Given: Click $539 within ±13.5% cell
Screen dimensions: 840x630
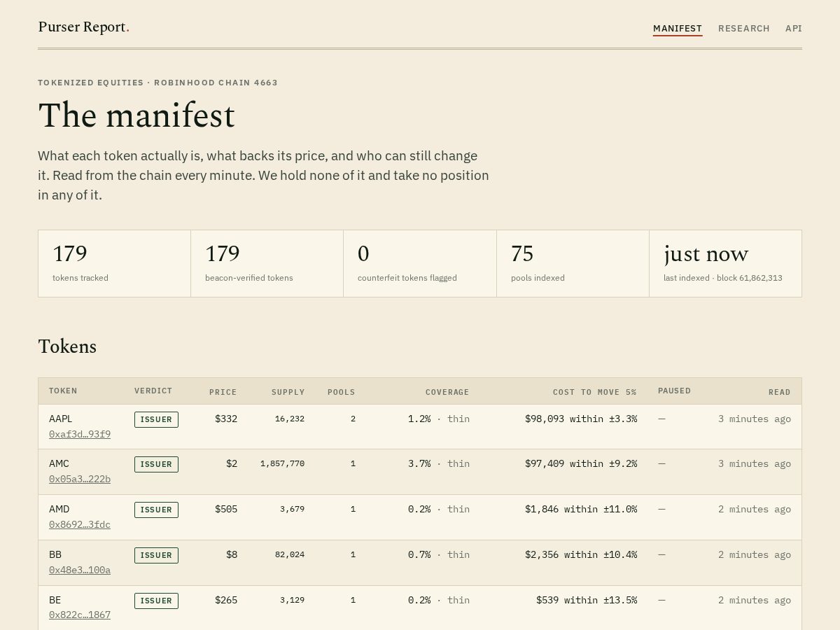Looking at the screenshot, I should point(587,600).
